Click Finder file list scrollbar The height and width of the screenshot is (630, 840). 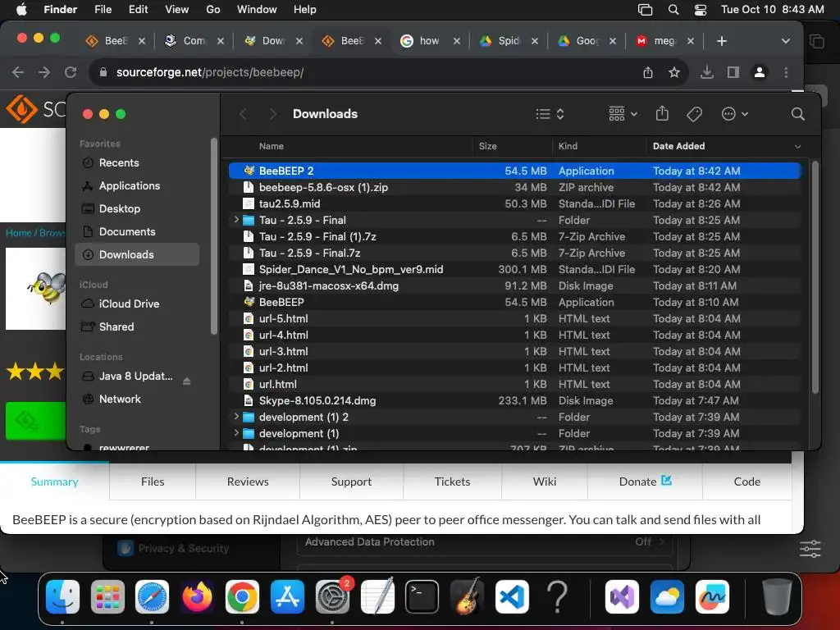[x=815, y=277]
